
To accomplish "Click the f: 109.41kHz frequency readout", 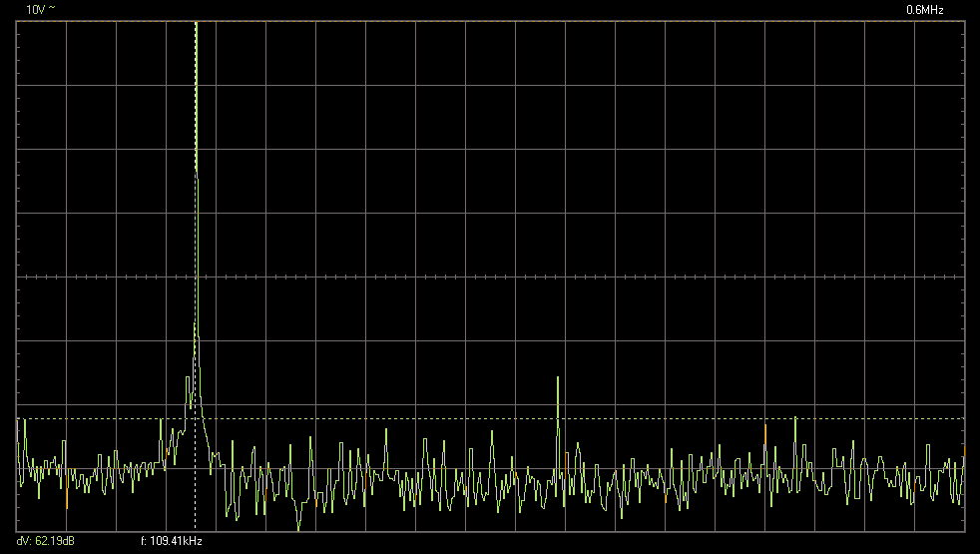I will (173, 542).
